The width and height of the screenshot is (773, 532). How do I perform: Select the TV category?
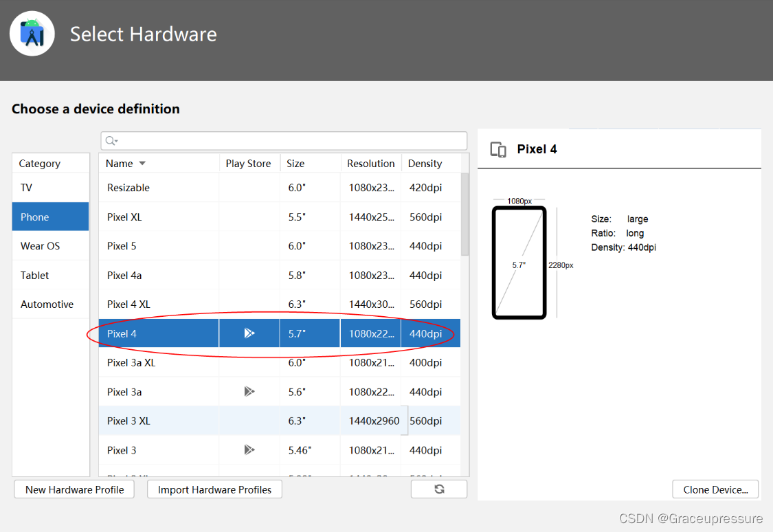[x=50, y=188]
